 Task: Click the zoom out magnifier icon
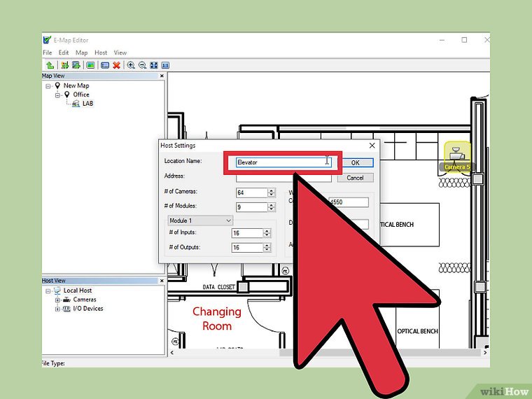(142, 65)
